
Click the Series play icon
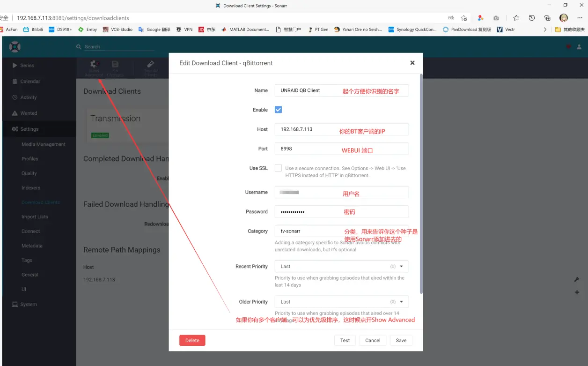(x=15, y=66)
